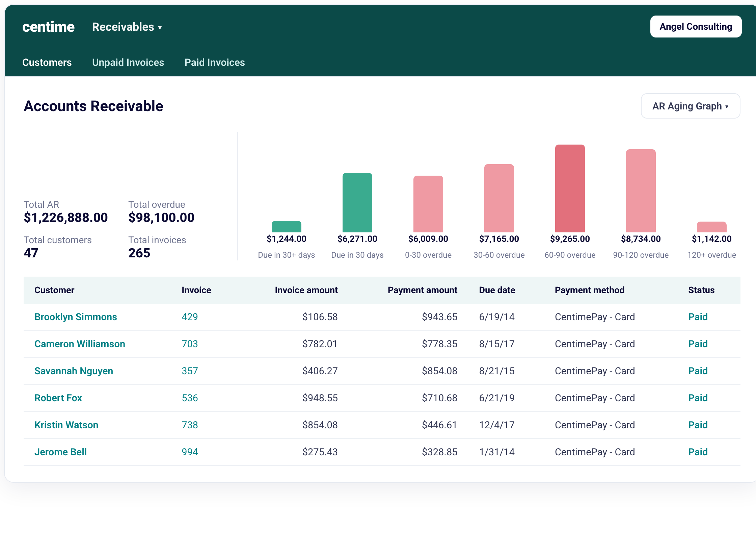Click the Total overdue value $98,100.00
Viewport: 756px width, 558px height.
click(161, 218)
